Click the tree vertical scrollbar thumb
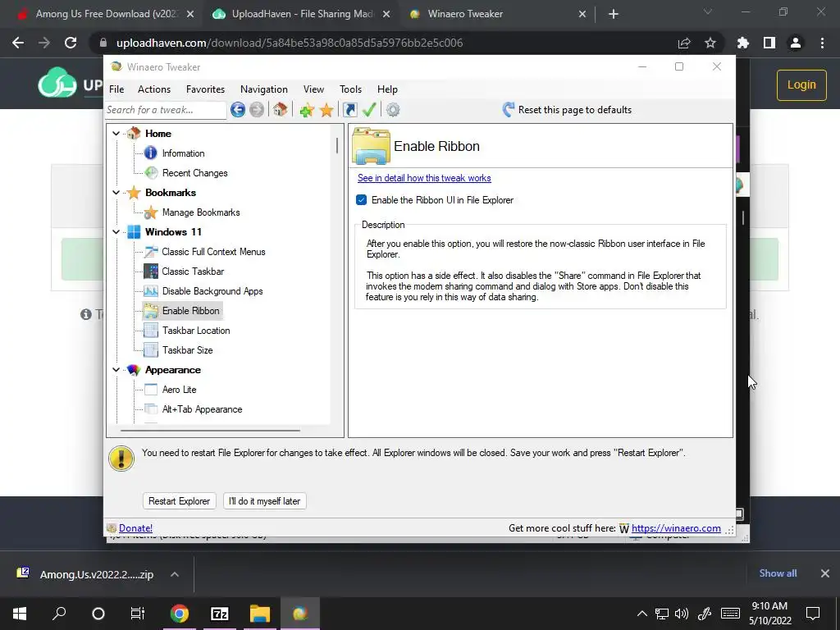This screenshot has height=630, width=840. click(x=337, y=145)
